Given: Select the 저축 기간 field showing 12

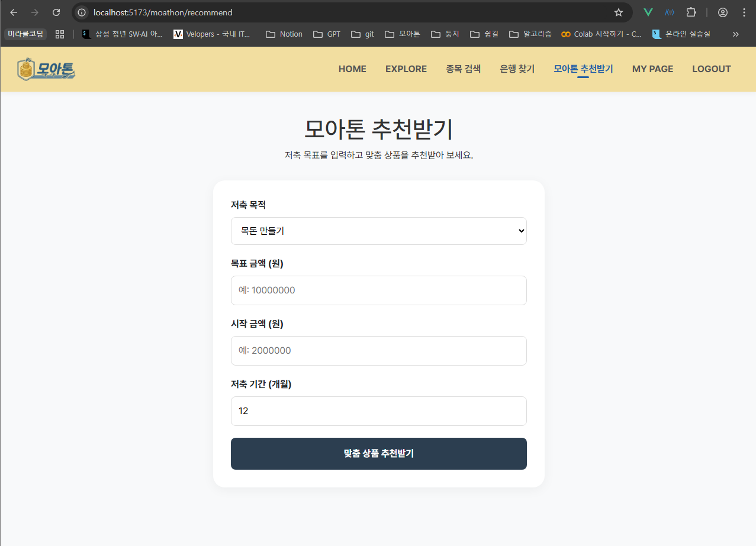Looking at the screenshot, I should [378, 411].
